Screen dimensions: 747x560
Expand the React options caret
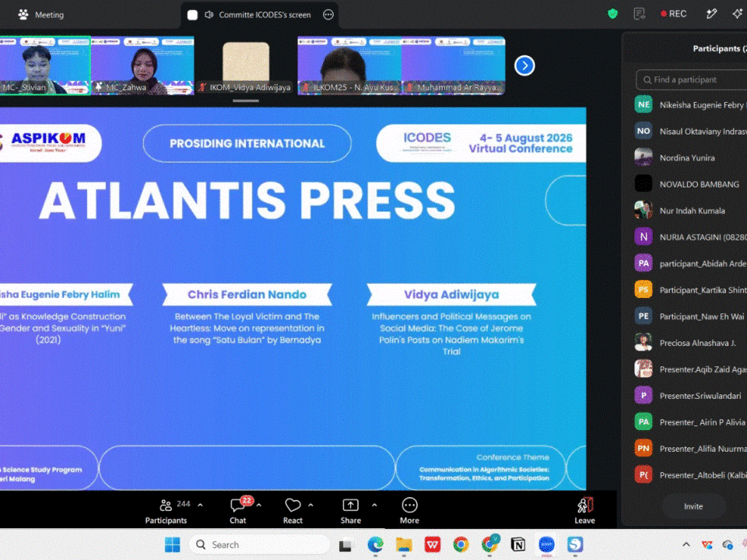click(310, 505)
